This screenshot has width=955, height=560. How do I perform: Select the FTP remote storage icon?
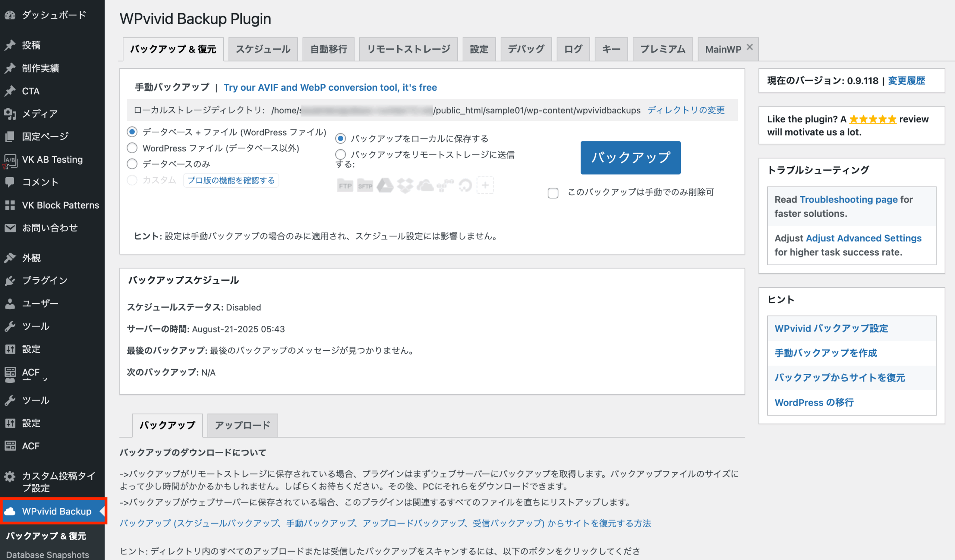pos(345,185)
